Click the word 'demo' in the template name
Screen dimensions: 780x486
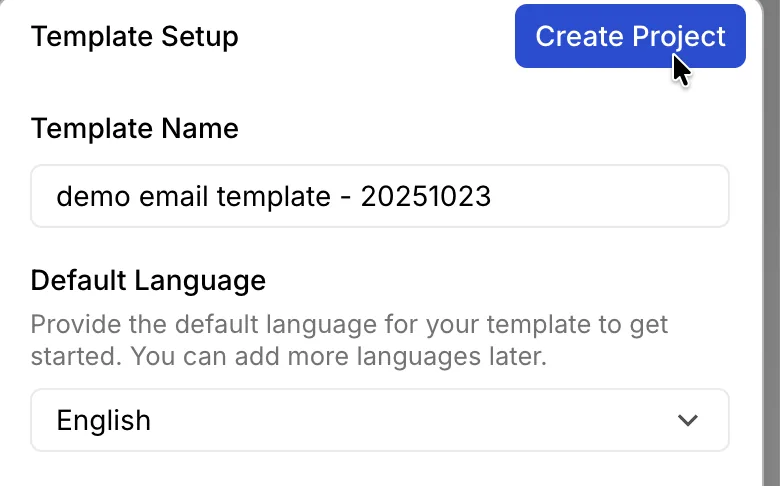(x=94, y=196)
